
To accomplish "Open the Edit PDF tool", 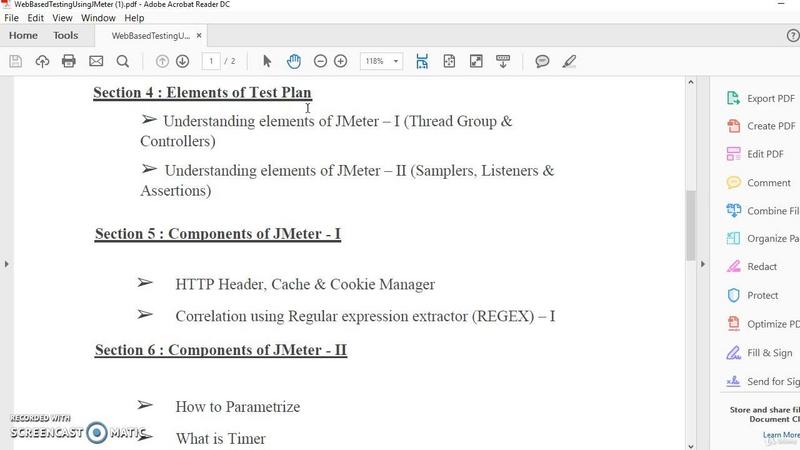I will (755, 154).
